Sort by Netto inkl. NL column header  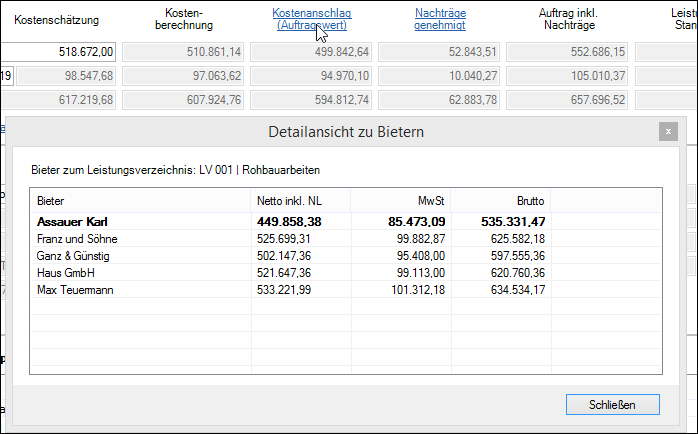(x=301, y=201)
